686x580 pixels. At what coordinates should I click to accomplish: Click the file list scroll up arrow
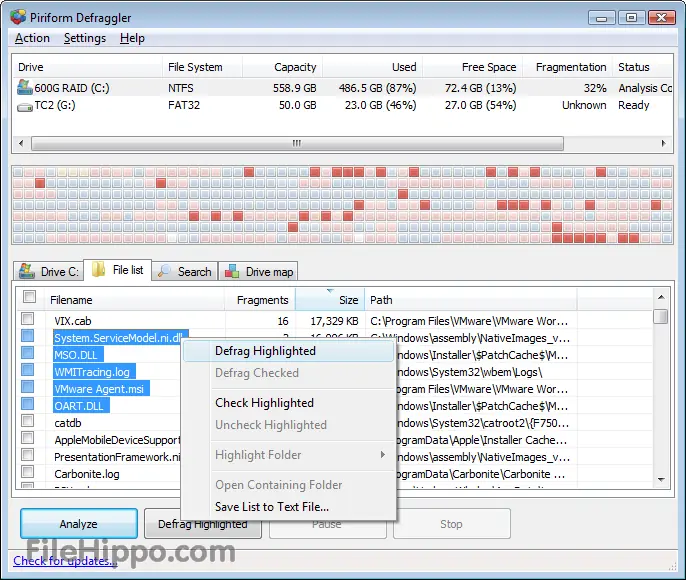click(661, 297)
